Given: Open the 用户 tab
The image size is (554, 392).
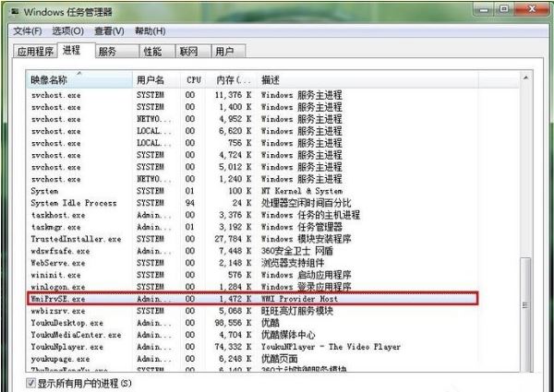Looking at the screenshot, I should click(228, 52).
